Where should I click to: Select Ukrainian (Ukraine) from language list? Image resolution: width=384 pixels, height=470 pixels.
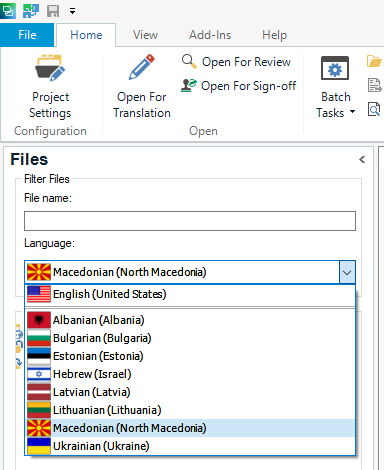(x=190, y=446)
